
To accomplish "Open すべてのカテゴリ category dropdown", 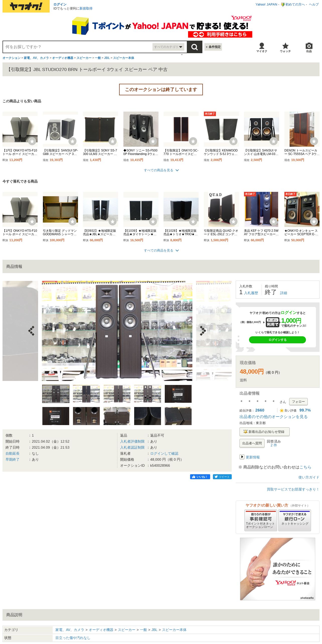I will (x=168, y=47).
